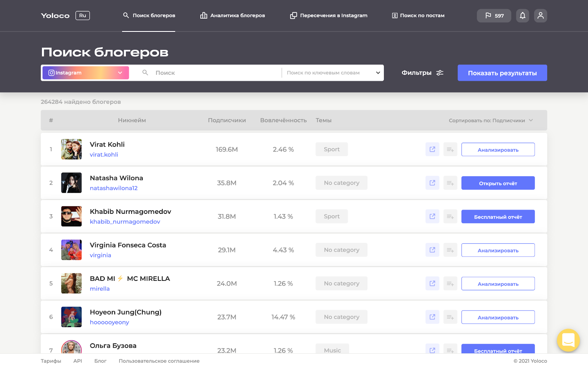This screenshot has width=588, height=368.
Task: Open the virat.kohli profile link
Action: pyautogui.click(x=104, y=155)
